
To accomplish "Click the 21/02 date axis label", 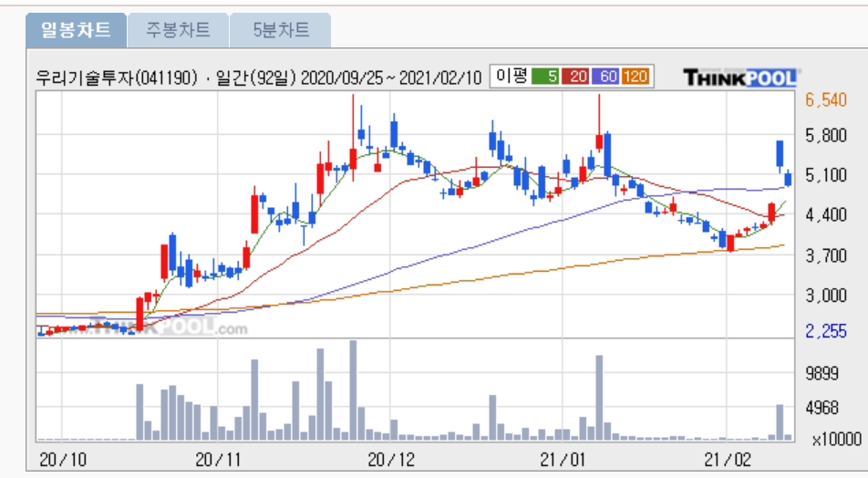I will [727, 460].
